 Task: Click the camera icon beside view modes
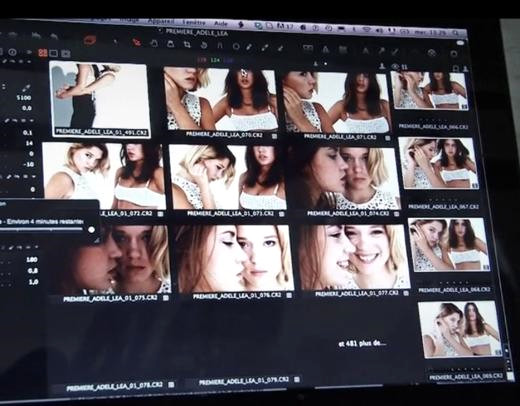(x=66, y=53)
